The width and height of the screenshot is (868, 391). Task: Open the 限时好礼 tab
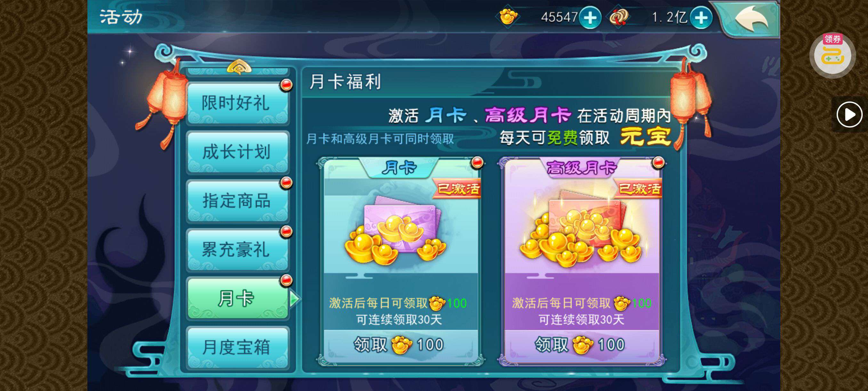point(237,103)
